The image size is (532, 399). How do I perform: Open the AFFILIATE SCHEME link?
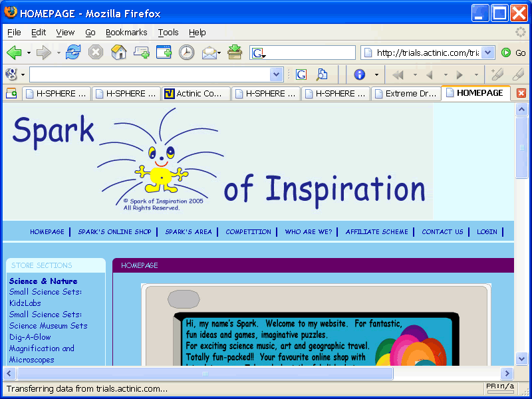376,231
